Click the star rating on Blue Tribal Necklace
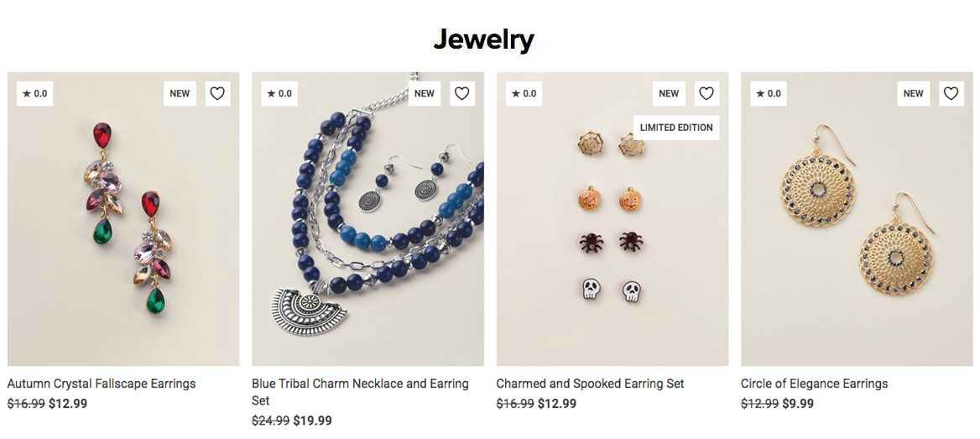980x439 pixels. [279, 94]
